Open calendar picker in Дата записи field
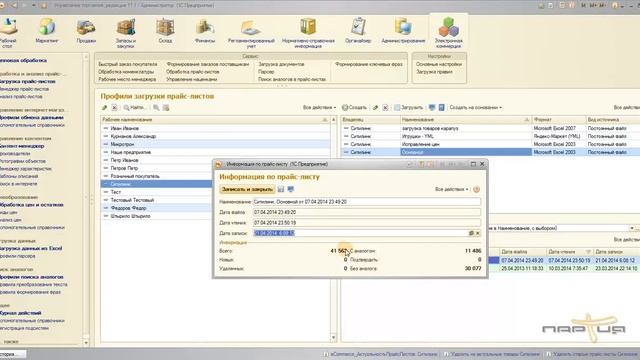This screenshot has height=360, width=640. click(471, 233)
